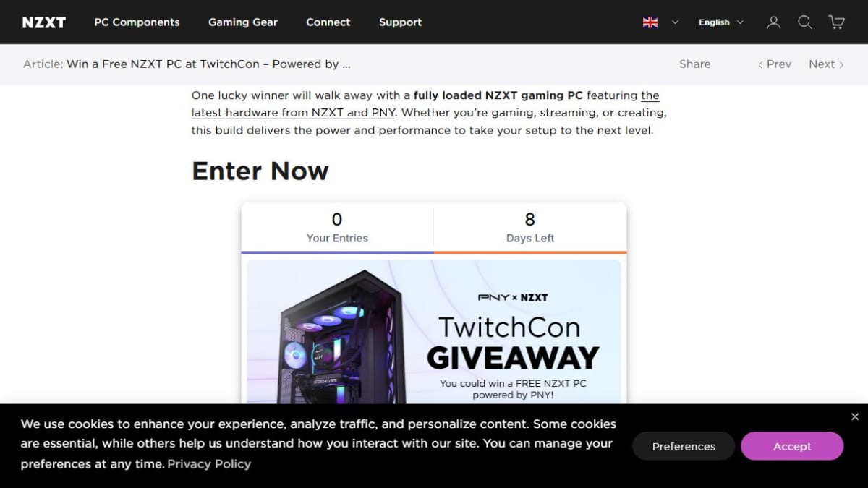Screen dimensions: 868x488
Task: Go to Next article arrow
Action: [x=826, y=64]
